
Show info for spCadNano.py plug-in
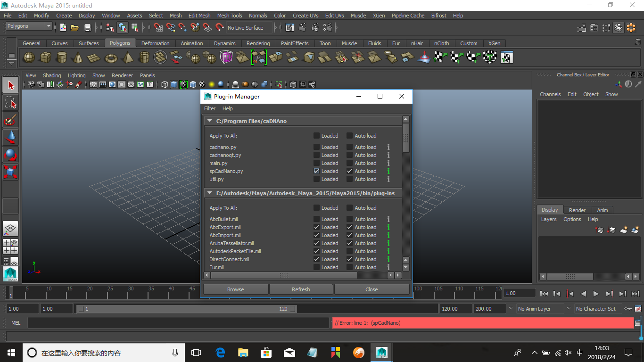tap(388, 171)
